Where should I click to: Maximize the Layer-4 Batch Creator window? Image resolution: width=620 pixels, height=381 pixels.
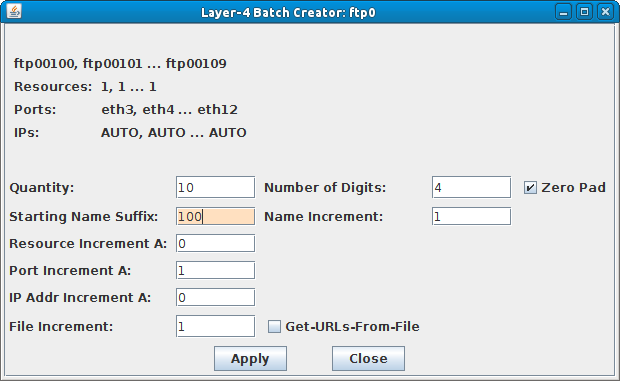point(584,12)
